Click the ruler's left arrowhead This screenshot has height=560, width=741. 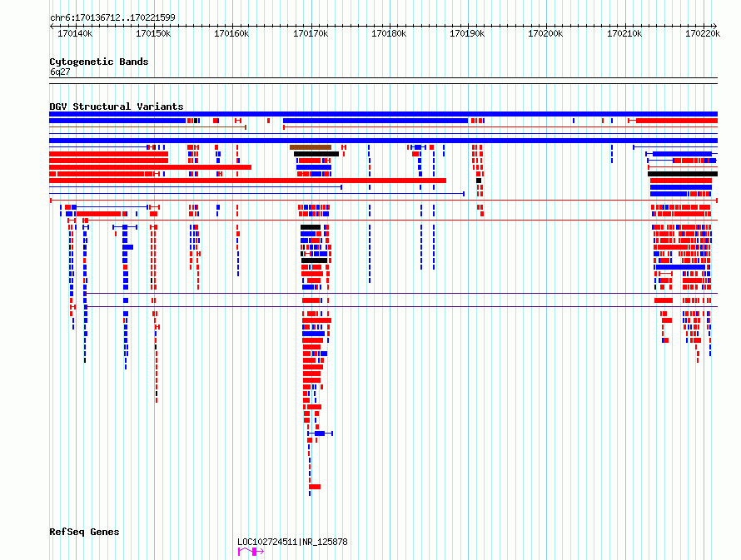[x=52, y=27]
